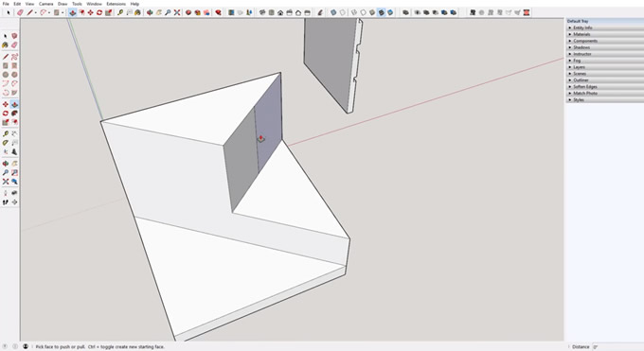Expand the Fog panel
Viewport: 644px width, 351px height.
pyautogui.click(x=604, y=61)
